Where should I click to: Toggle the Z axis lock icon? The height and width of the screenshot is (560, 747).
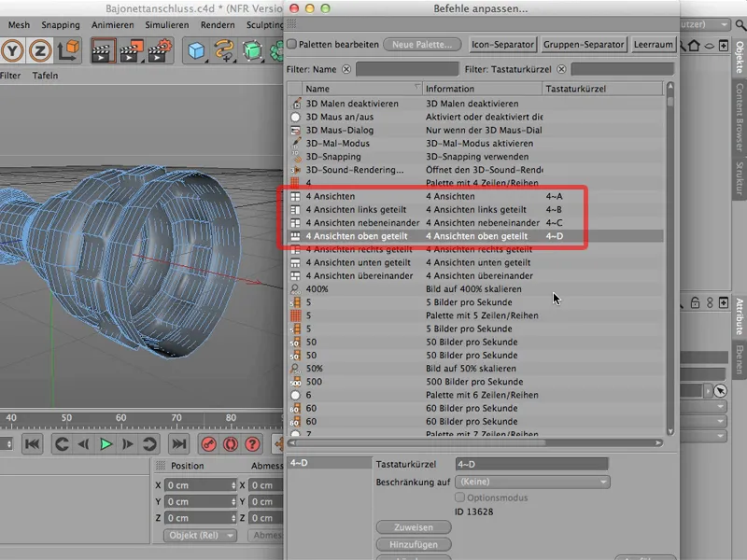pos(40,50)
